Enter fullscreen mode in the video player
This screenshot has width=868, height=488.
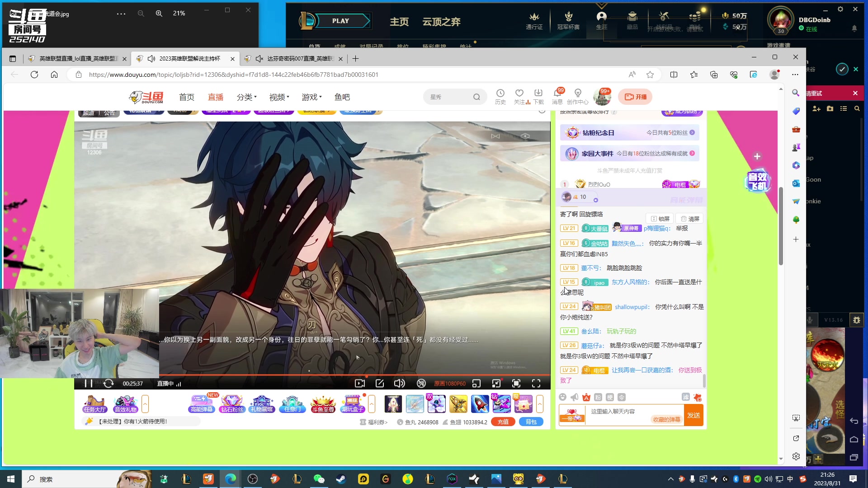click(x=536, y=383)
